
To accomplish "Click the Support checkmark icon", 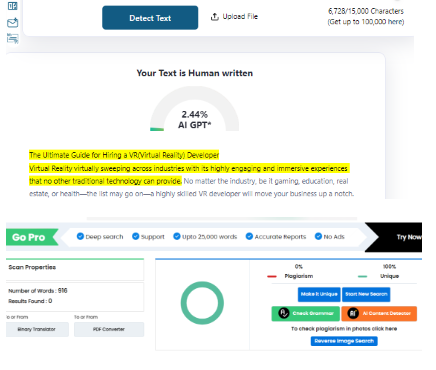I will click(135, 236).
